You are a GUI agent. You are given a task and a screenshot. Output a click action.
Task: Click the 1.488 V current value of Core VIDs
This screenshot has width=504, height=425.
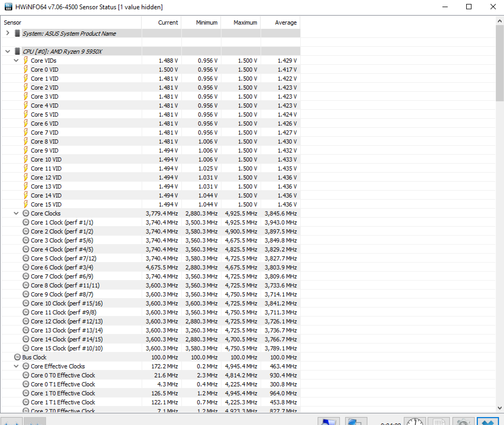[168, 60]
